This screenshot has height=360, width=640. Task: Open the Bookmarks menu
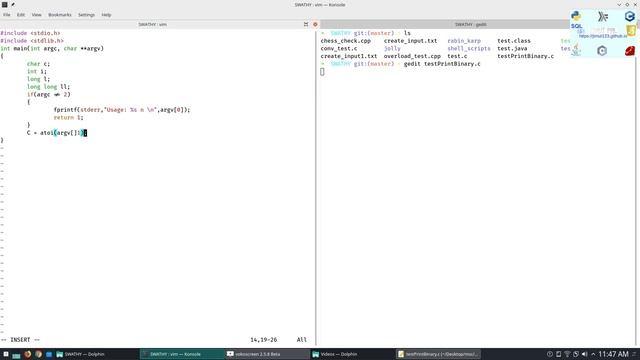[x=60, y=15]
